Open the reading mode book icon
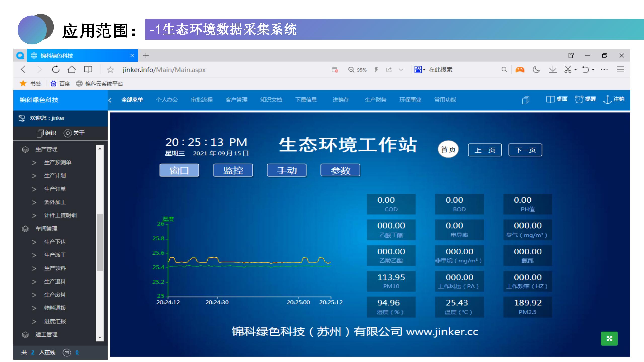 click(88, 70)
